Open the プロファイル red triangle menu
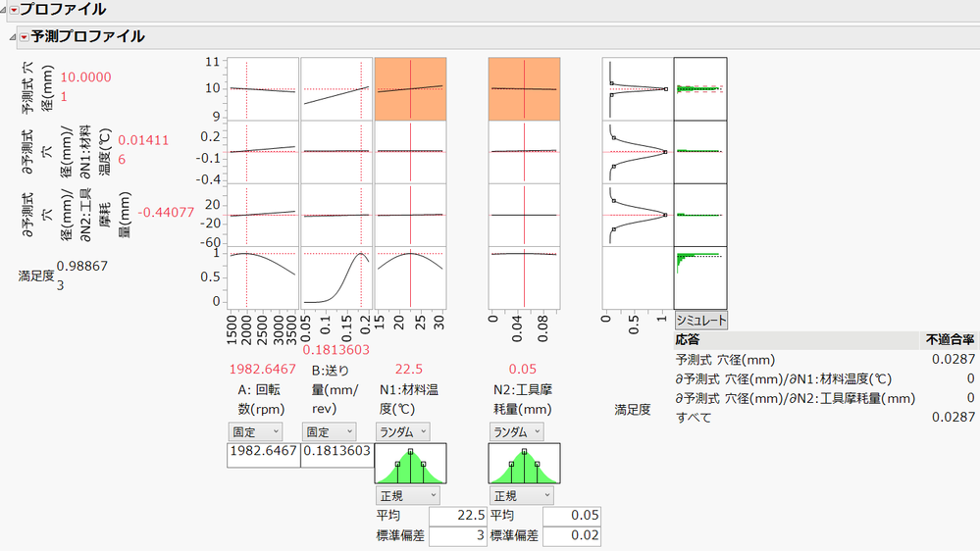Image resolution: width=980 pixels, height=551 pixels. (x=14, y=10)
